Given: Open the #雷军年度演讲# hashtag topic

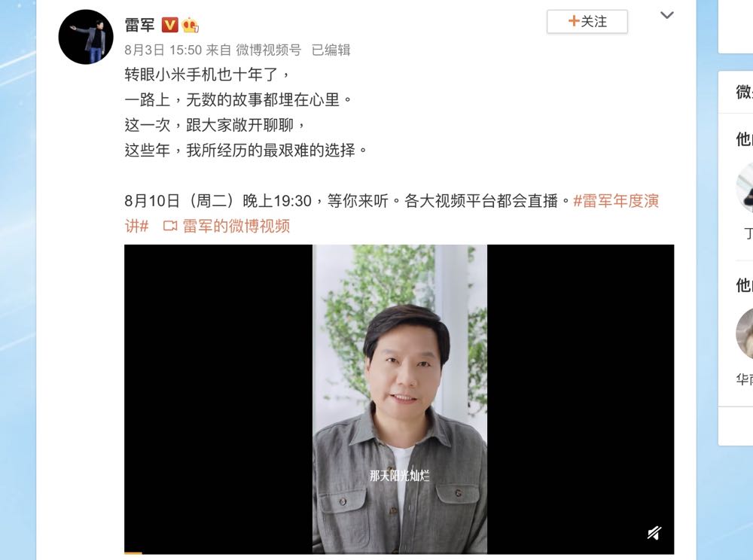Looking at the screenshot, I should pos(392,213).
